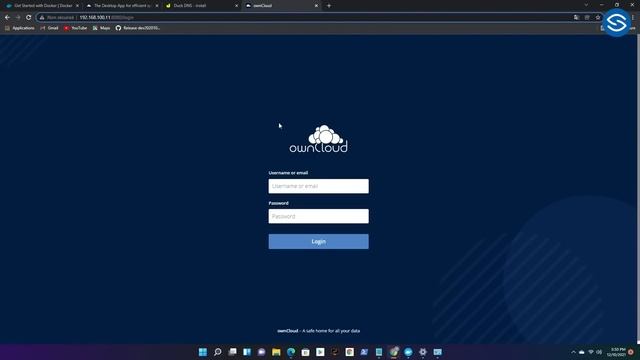Open the Chat app on taskbar
This screenshot has height=360, width=640.
(x=262, y=352)
